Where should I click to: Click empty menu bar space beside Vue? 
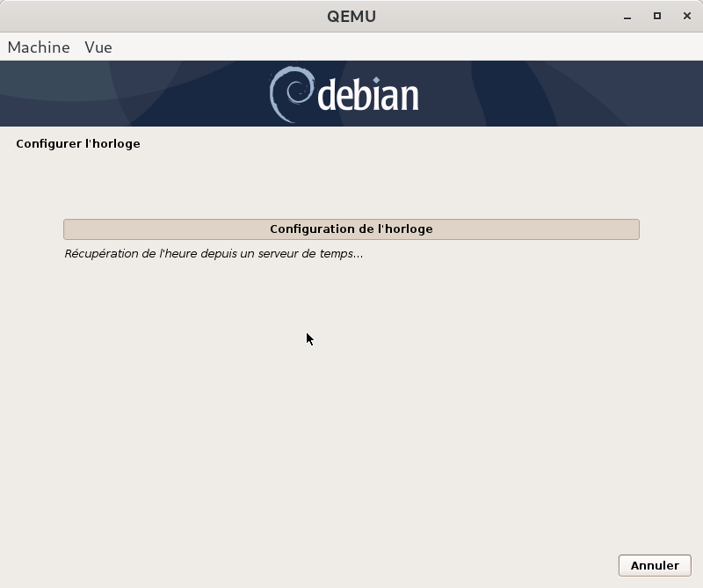(395, 47)
